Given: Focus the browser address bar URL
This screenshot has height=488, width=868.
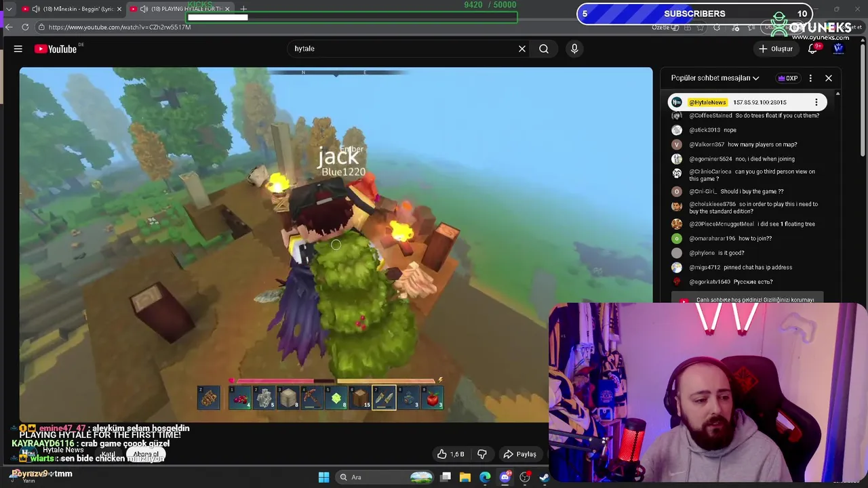Looking at the screenshot, I should (x=120, y=27).
